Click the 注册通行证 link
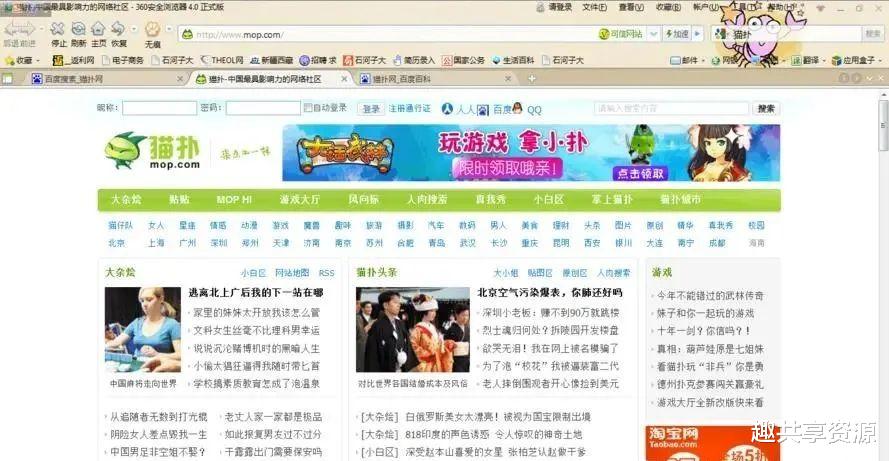 pos(409,108)
